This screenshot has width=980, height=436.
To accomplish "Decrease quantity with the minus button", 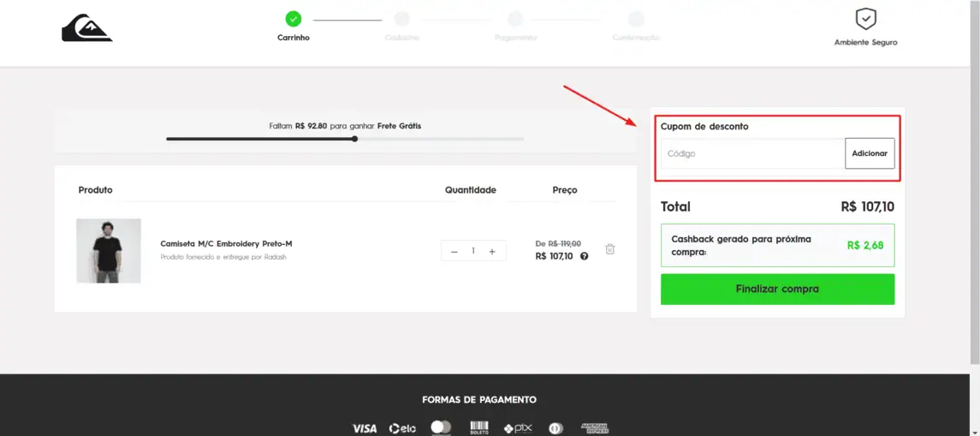I will (x=454, y=252).
